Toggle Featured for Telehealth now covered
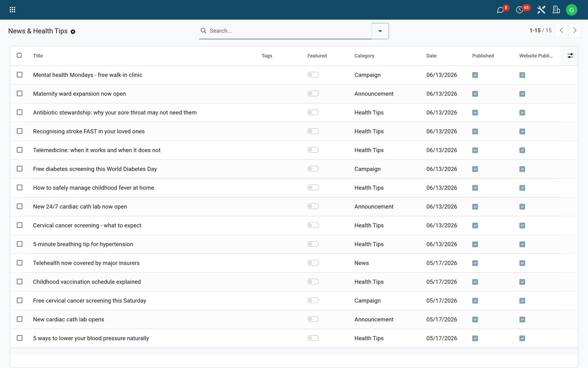 (313, 263)
